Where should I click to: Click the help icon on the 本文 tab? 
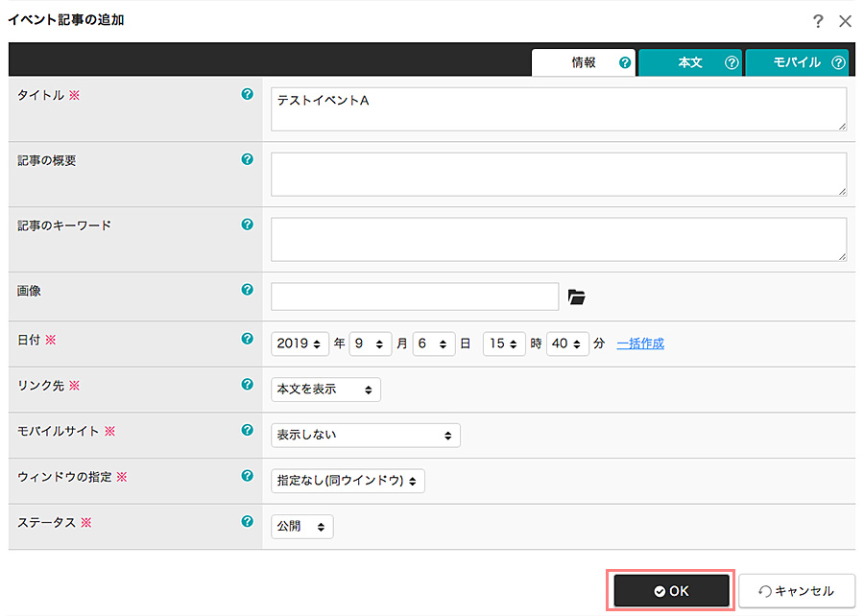tap(732, 62)
